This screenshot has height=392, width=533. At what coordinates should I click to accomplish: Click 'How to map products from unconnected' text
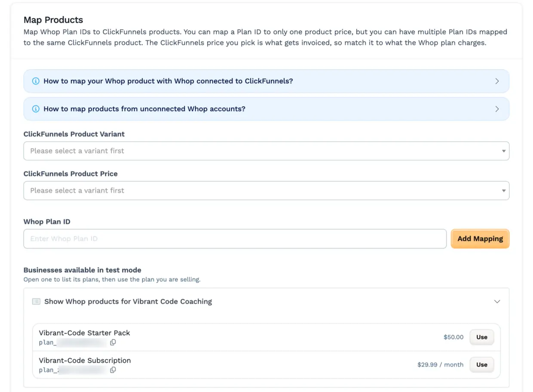[x=144, y=109]
